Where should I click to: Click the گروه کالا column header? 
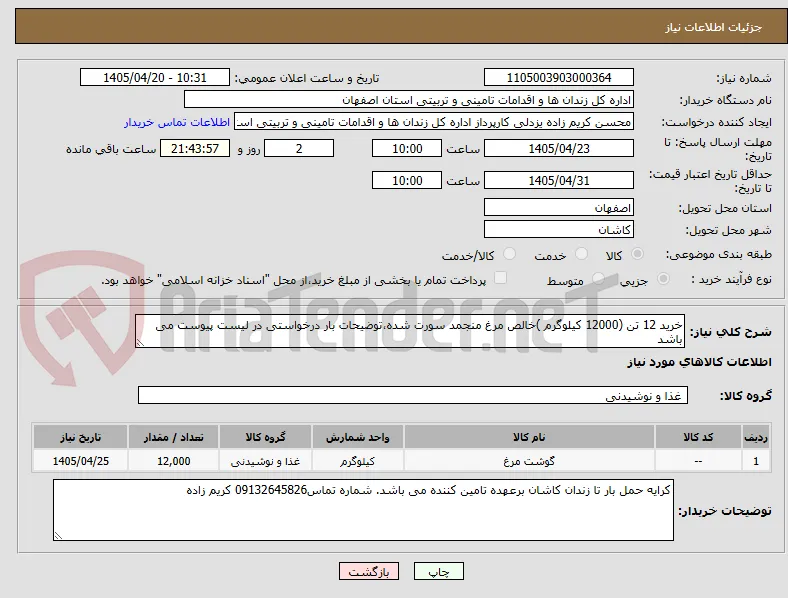click(x=265, y=437)
